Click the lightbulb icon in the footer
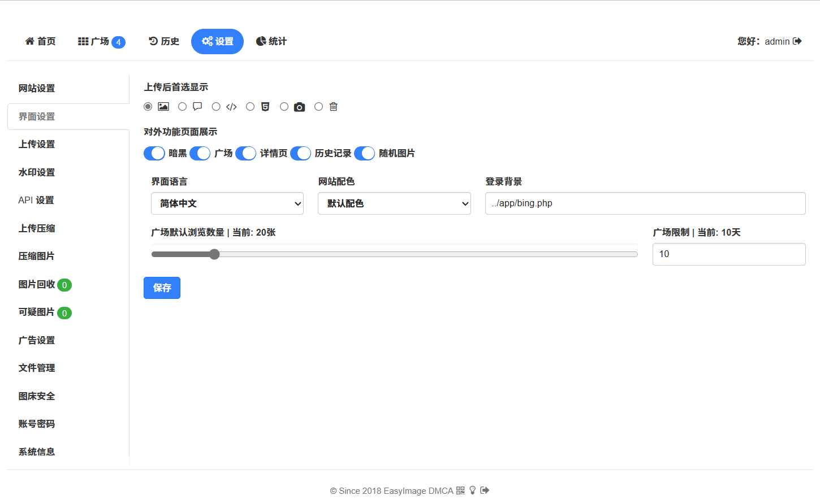The width and height of the screenshot is (820, 504). pyautogui.click(x=472, y=490)
